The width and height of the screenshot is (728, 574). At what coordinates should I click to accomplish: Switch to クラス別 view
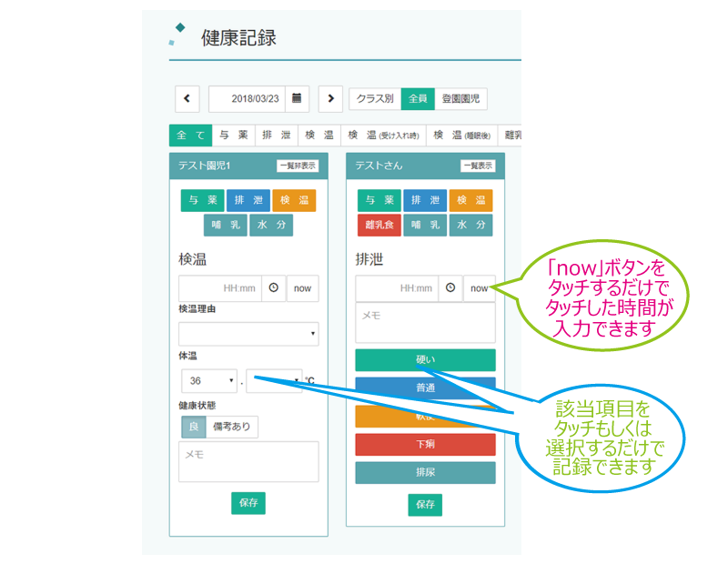375,98
